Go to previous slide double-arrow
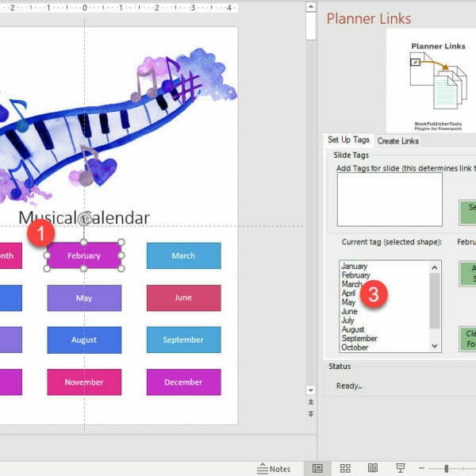The height and width of the screenshot is (476, 476). click(x=311, y=403)
